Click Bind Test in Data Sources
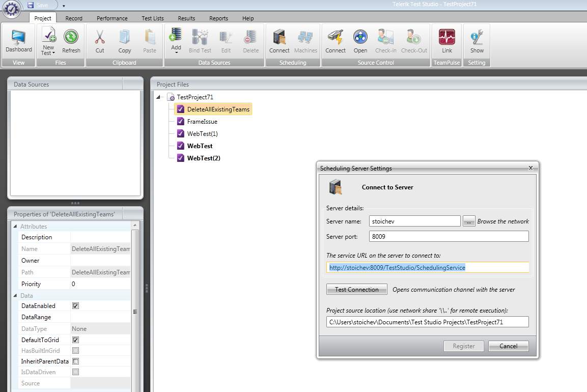Image resolution: width=587 pixels, height=392 pixels. pos(200,41)
